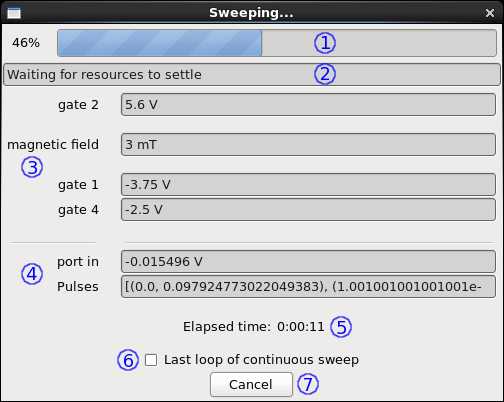The height and width of the screenshot is (402, 504).
Task: Click the 'port in' label
Action: (78, 262)
